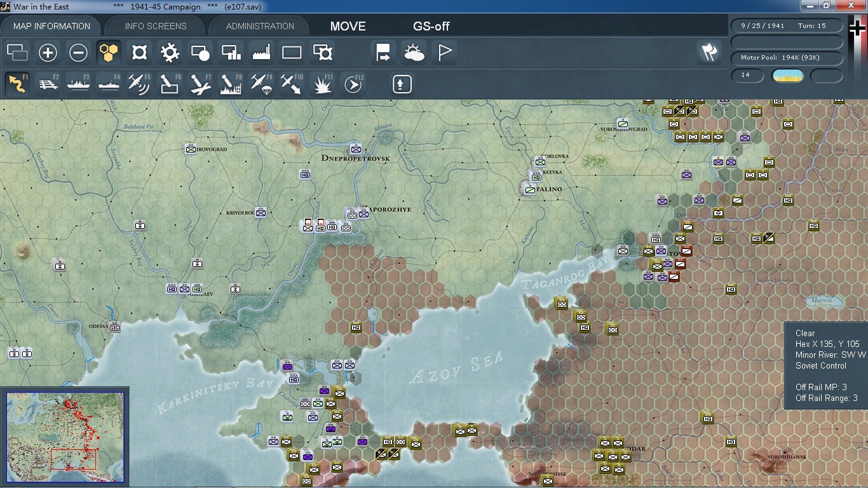Viewport: 868px width, 488px height.
Task: Toggle the yellow hex grid icon
Action: 109,53
